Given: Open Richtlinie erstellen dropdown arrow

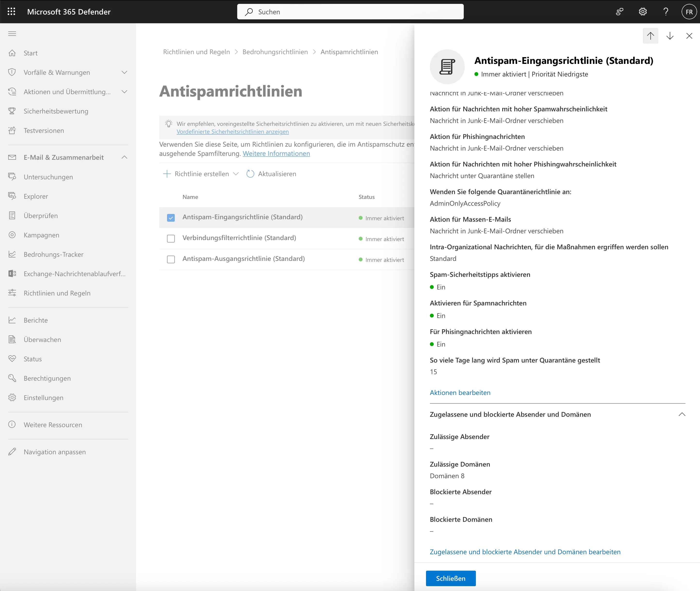Looking at the screenshot, I should tap(236, 174).
